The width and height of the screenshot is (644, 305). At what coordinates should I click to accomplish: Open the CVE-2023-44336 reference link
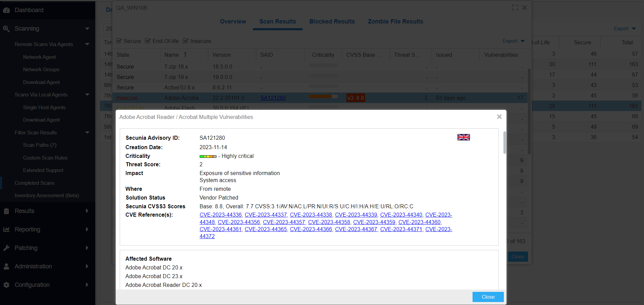[220, 215]
